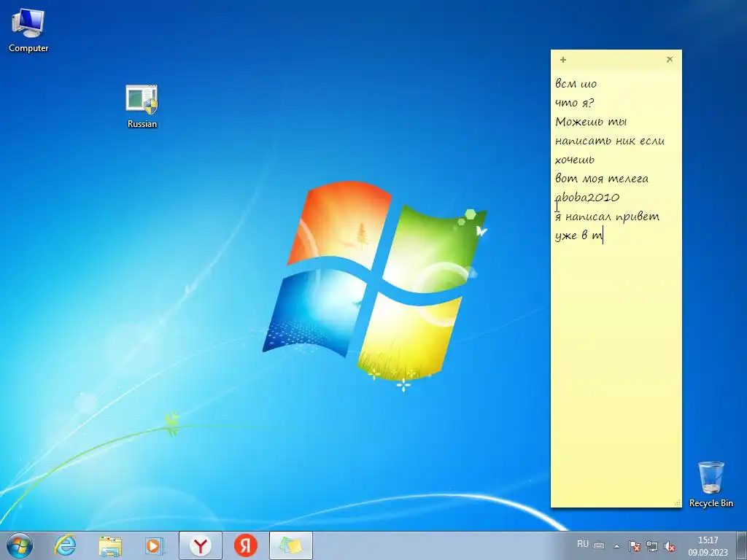The image size is (747, 560).
Task: Click the line "я написал привет"
Action: (x=608, y=217)
